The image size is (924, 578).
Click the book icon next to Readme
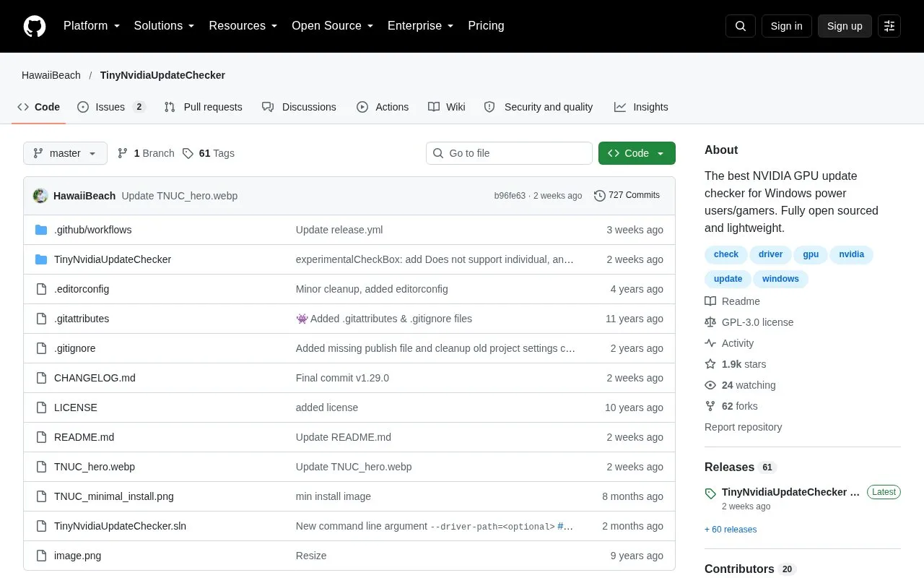pyautogui.click(x=710, y=301)
